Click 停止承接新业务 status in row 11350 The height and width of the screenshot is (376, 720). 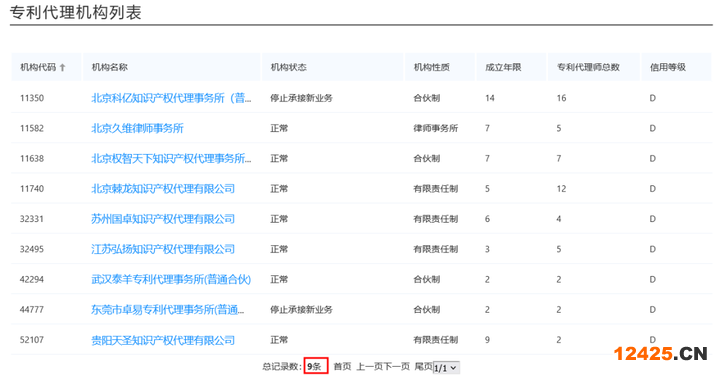pyautogui.click(x=301, y=98)
